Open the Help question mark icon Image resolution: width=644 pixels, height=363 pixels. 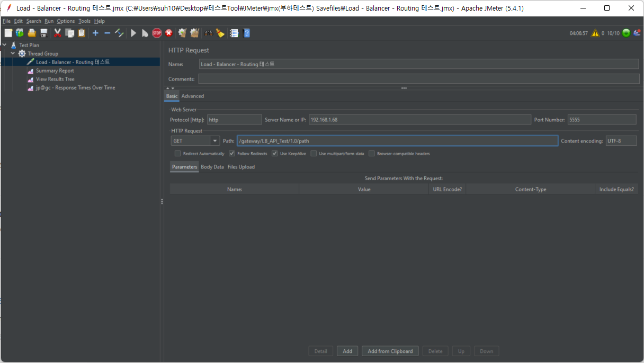tap(246, 33)
